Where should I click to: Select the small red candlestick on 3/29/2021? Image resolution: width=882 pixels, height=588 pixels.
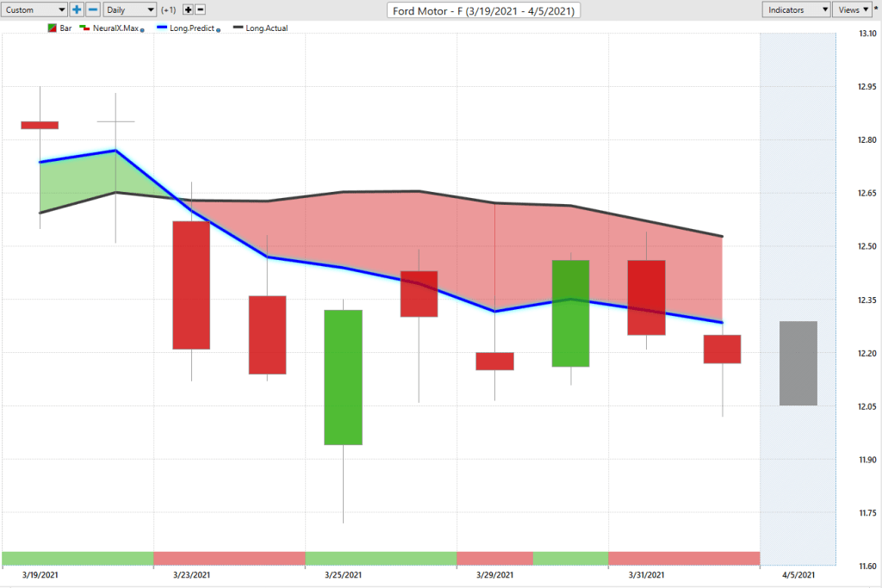[495, 361]
